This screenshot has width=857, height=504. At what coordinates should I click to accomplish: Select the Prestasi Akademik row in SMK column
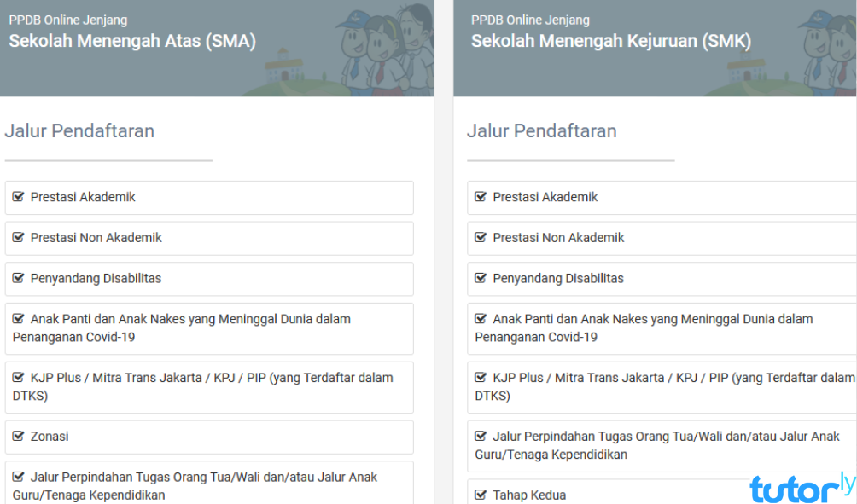click(598, 197)
